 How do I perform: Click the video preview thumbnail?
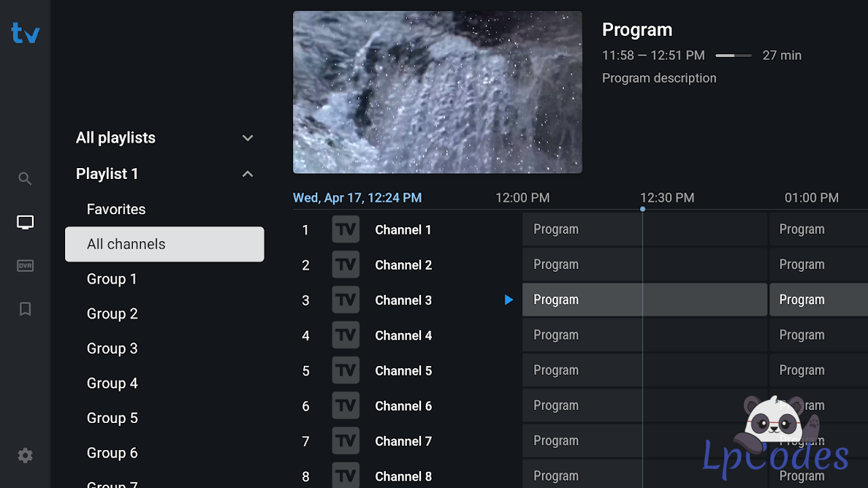pyautogui.click(x=437, y=92)
